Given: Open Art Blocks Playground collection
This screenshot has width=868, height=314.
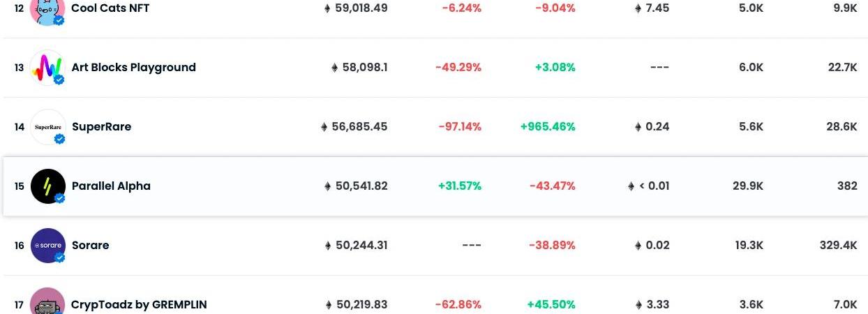Looking at the screenshot, I should tap(134, 68).
